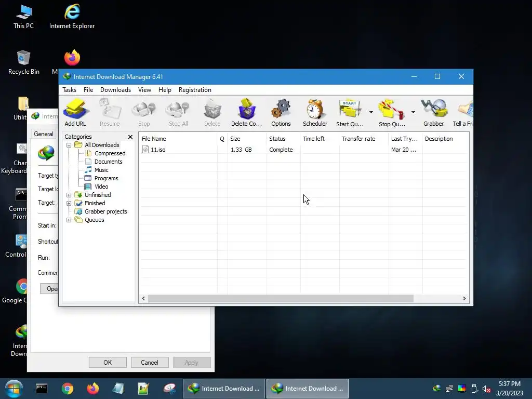Select the Video category
Screen dimensions: 532x399
(x=101, y=187)
